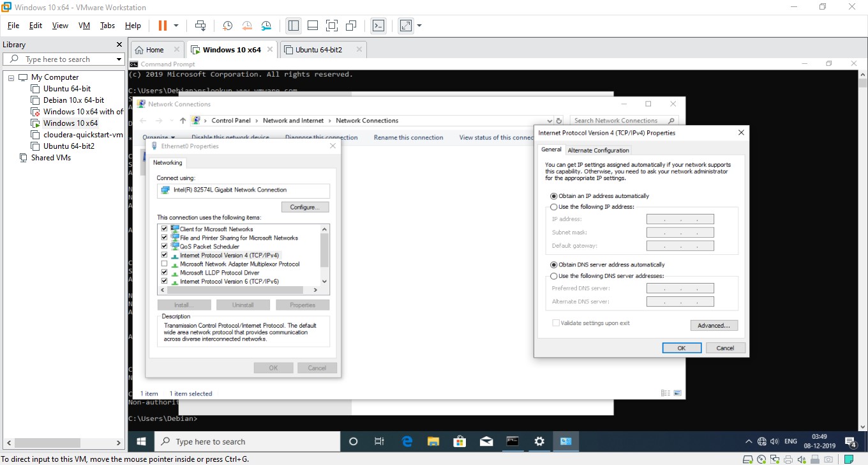Suspend the virtual machine using the pause icon
The height and width of the screenshot is (465, 868).
[161, 26]
